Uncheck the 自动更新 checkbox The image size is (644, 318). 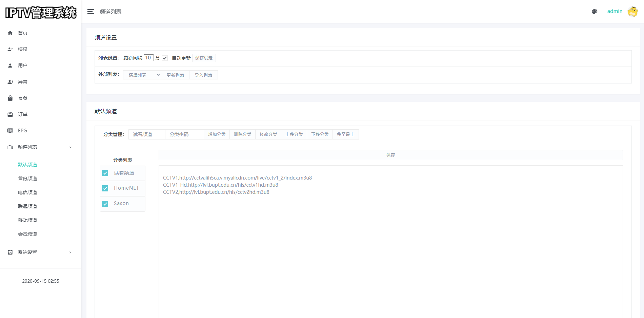165,58
